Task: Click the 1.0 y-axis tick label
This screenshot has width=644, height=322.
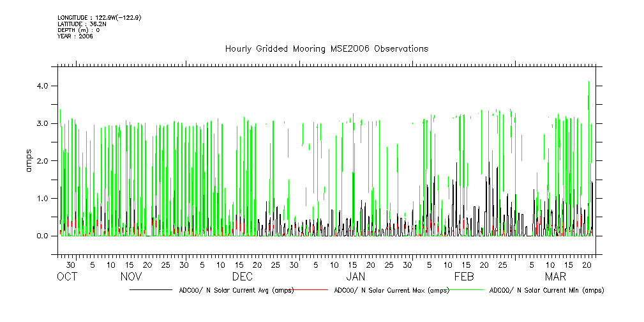Action: [42, 199]
